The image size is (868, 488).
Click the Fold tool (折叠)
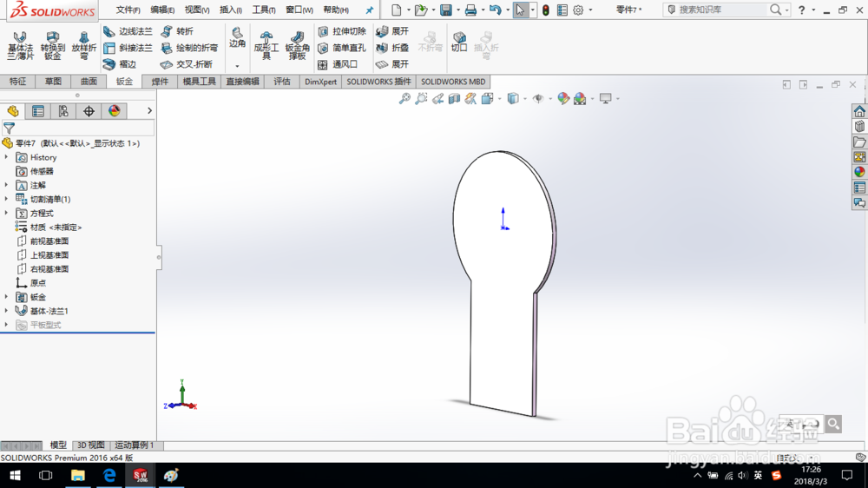(x=392, y=48)
